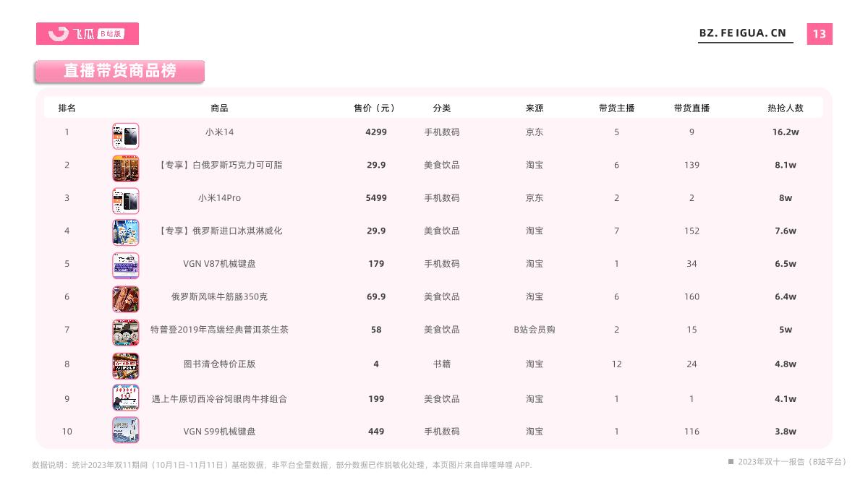Select the 俄罗斯风味牛筋肠 product picture
The width and height of the screenshot is (868, 488).
(125, 299)
